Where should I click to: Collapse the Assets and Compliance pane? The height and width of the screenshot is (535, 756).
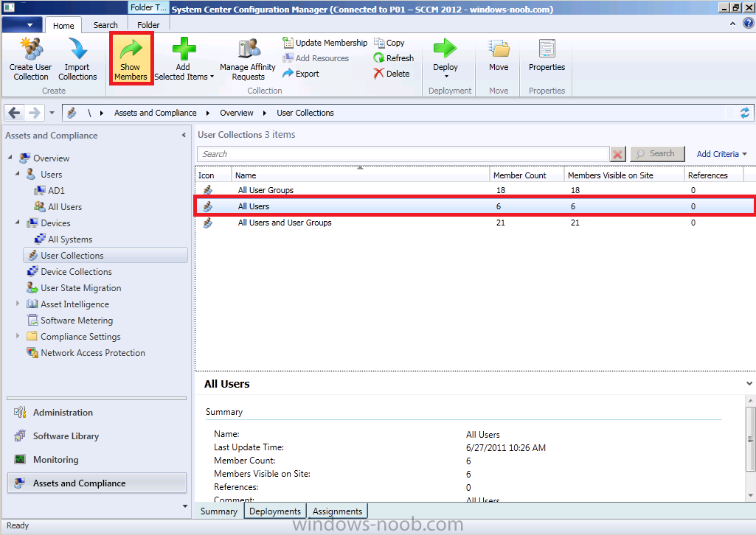[184, 136]
